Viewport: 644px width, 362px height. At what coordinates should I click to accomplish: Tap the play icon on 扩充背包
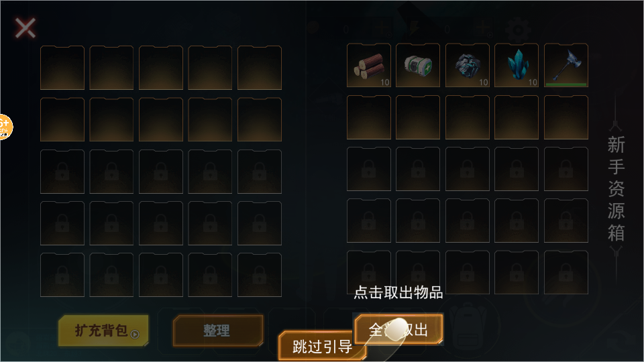(x=135, y=335)
